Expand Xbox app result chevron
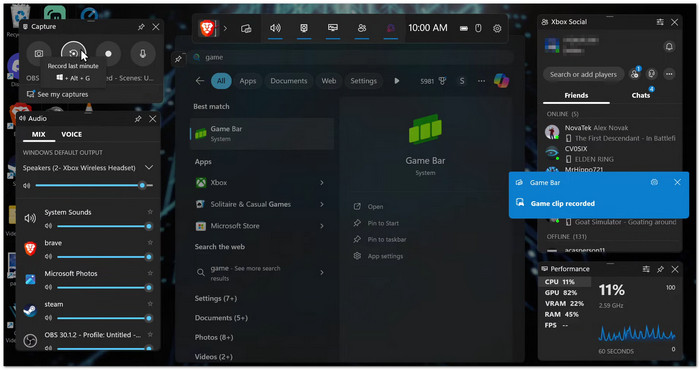 coord(322,183)
